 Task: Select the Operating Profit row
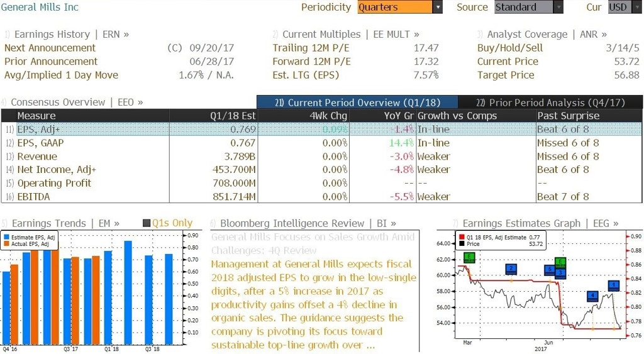pos(321,183)
